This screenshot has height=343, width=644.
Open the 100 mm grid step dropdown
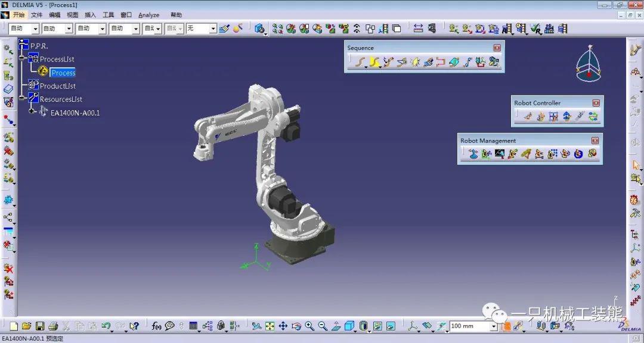tap(494, 326)
